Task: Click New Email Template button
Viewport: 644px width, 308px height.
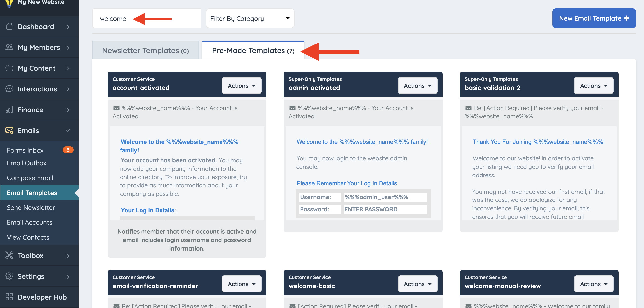Action: [x=594, y=19]
